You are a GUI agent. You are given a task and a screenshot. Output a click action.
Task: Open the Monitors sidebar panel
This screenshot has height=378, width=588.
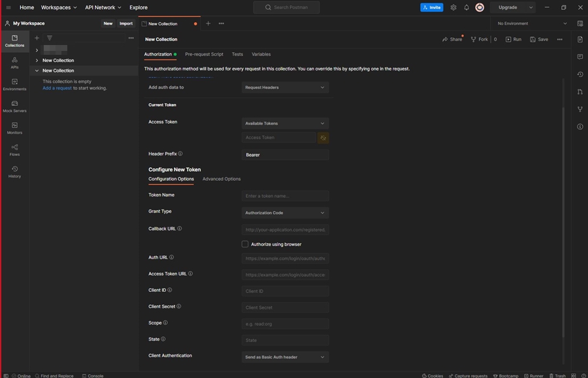(14, 128)
